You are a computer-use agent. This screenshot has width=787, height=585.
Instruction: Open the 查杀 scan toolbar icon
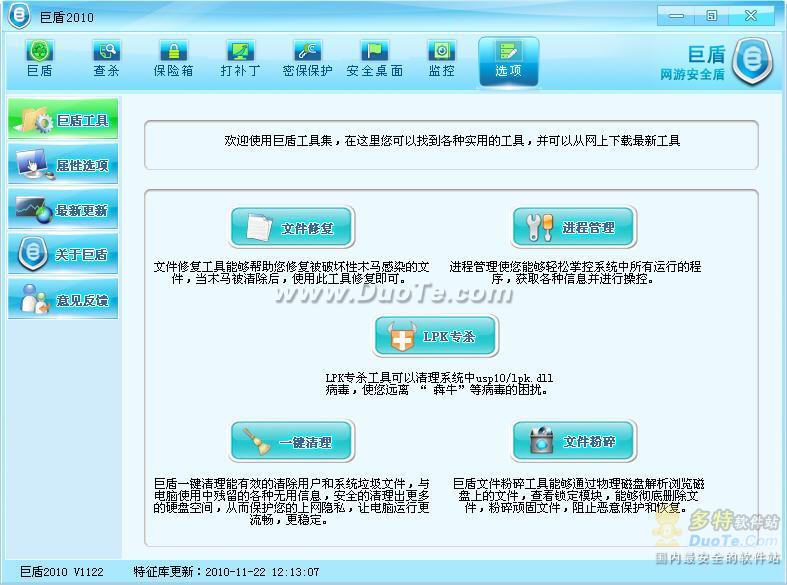106,59
